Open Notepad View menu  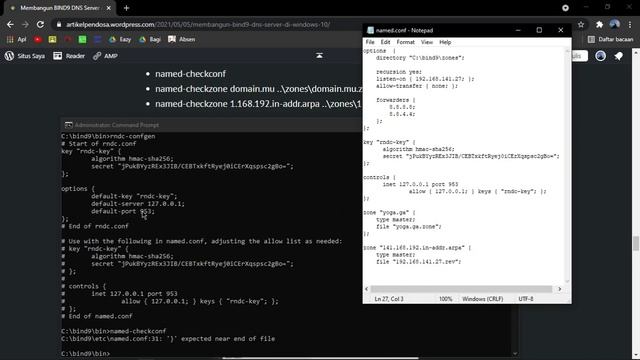427,42
